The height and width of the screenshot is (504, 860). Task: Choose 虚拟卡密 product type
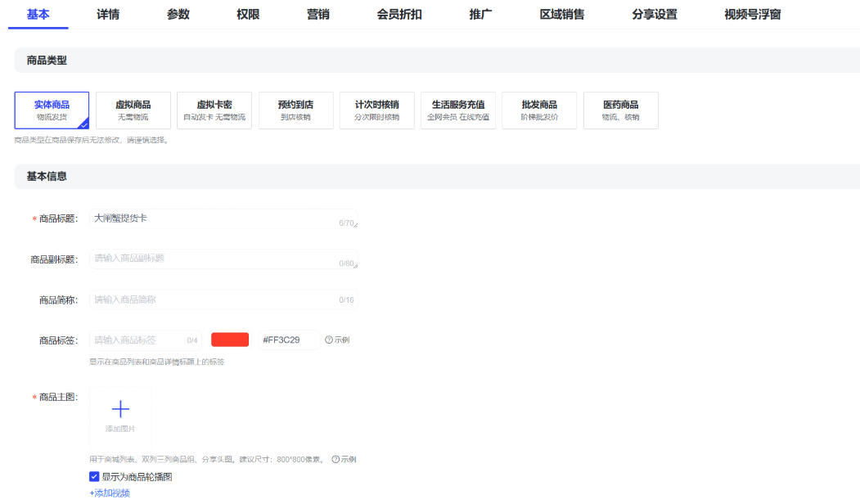[214, 110]
